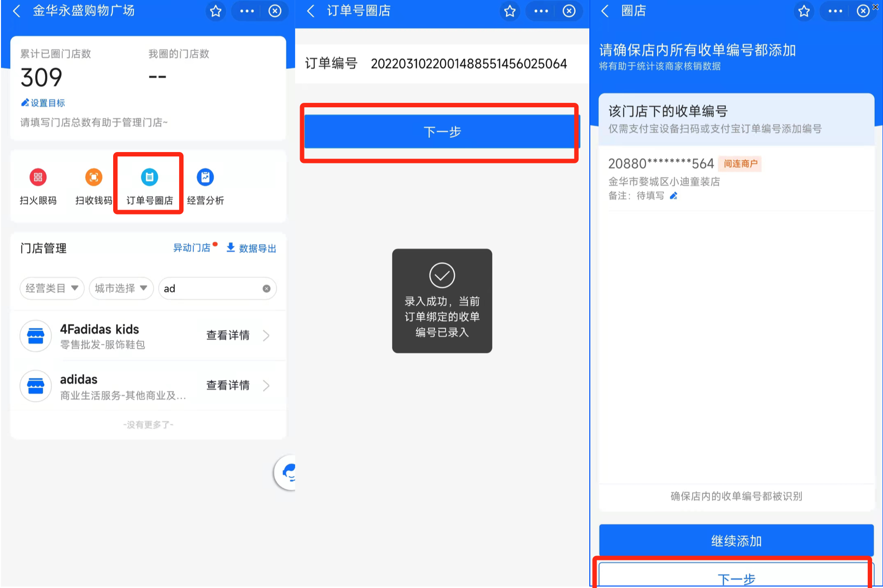Tap the 订单号圈店 icon
The width and height of the screenshot is (883, 588).
[x=150, y=178]
